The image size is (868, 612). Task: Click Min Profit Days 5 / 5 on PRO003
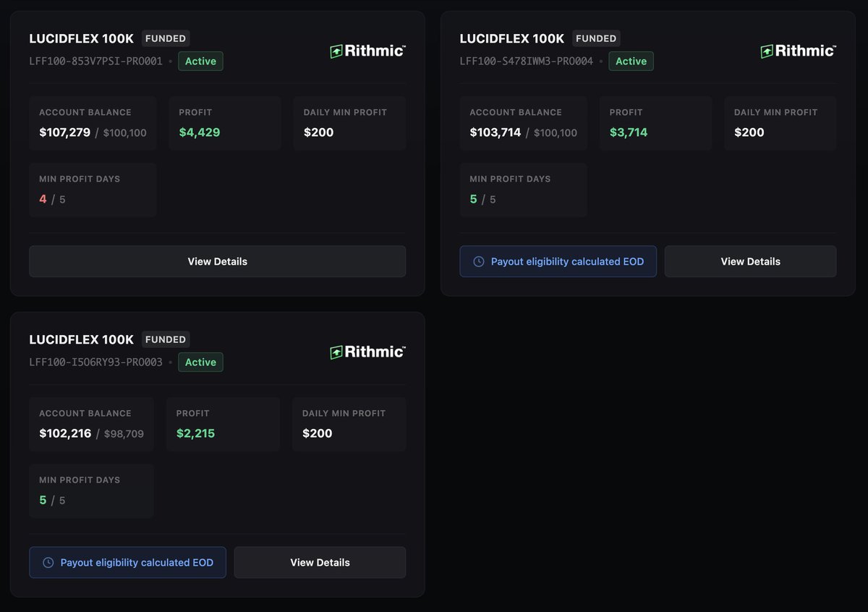tap(52, 500)
